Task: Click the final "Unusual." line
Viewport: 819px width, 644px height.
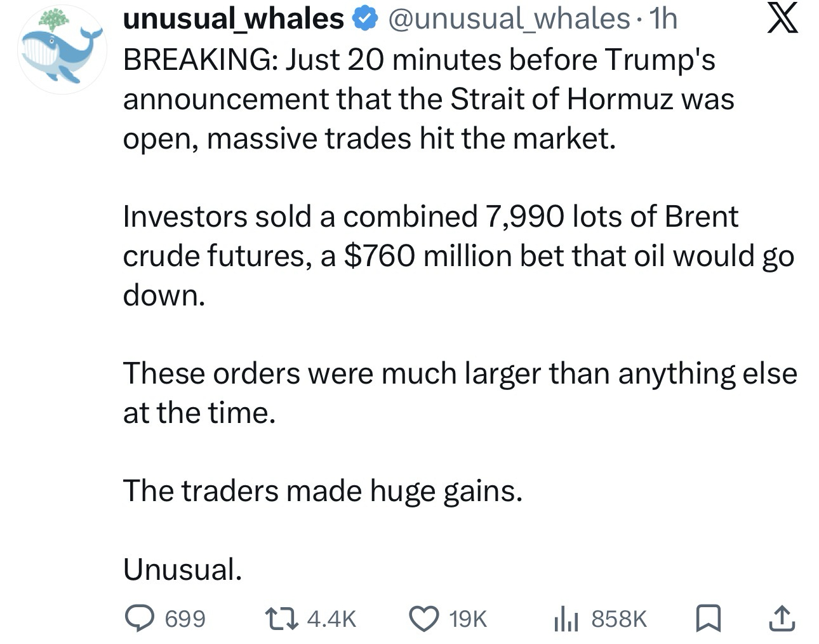Action: click(182, 569)
